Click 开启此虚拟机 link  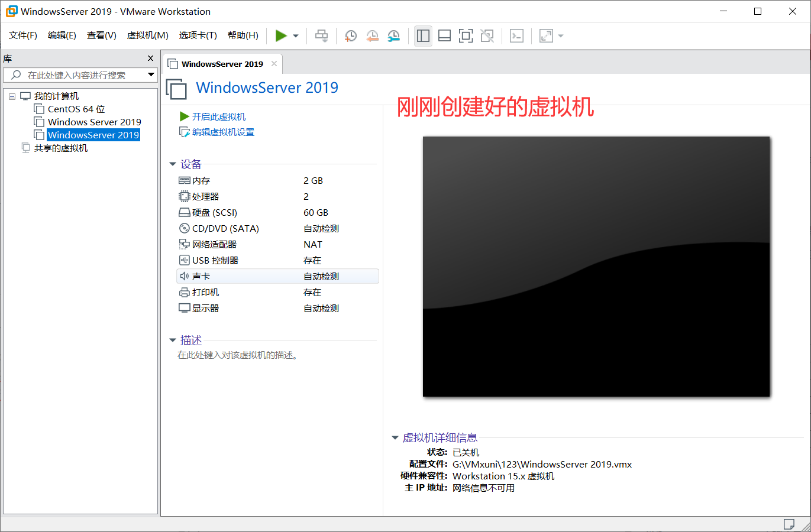click(x=219, y=117)
